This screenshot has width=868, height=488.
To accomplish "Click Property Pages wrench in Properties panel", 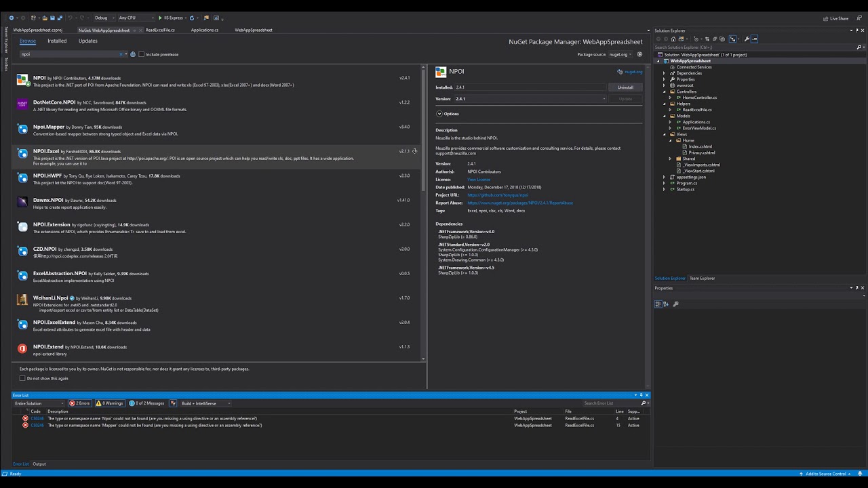I will [x=675, y=304].
